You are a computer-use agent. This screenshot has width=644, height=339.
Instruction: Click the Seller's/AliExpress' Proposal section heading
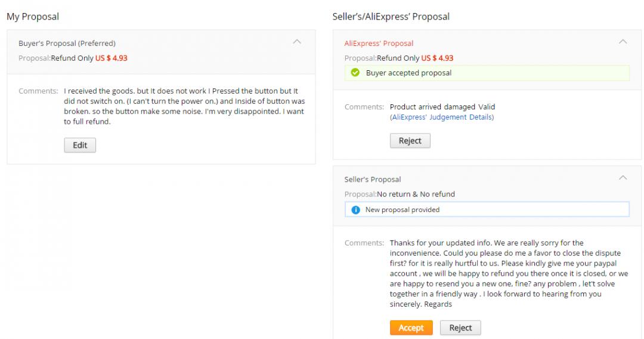pyautogui.click(x=391, y=17)
